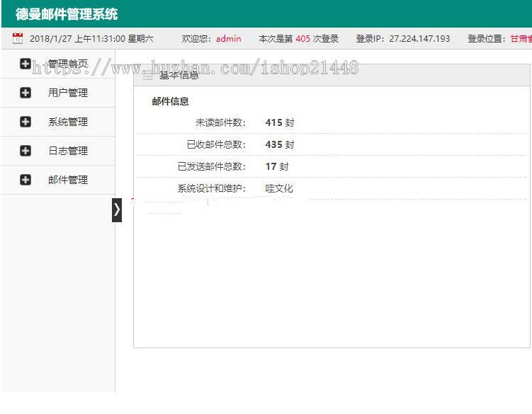Expand the 日志管理 plus icon
Viewport: 532px width, 414px height.
tap(26, 151)
